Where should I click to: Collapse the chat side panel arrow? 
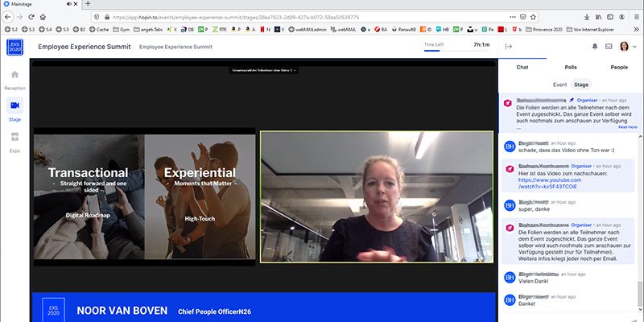(x=509, y=47)
